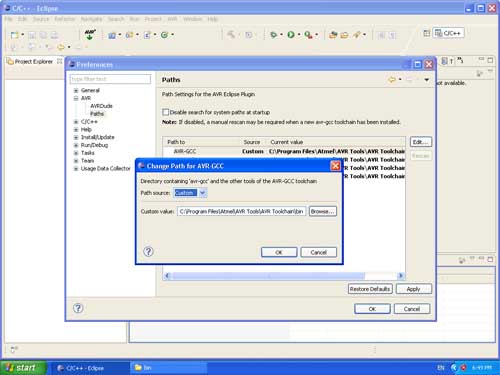Click the Edit... button for paths table

click(x=420, y=142)
